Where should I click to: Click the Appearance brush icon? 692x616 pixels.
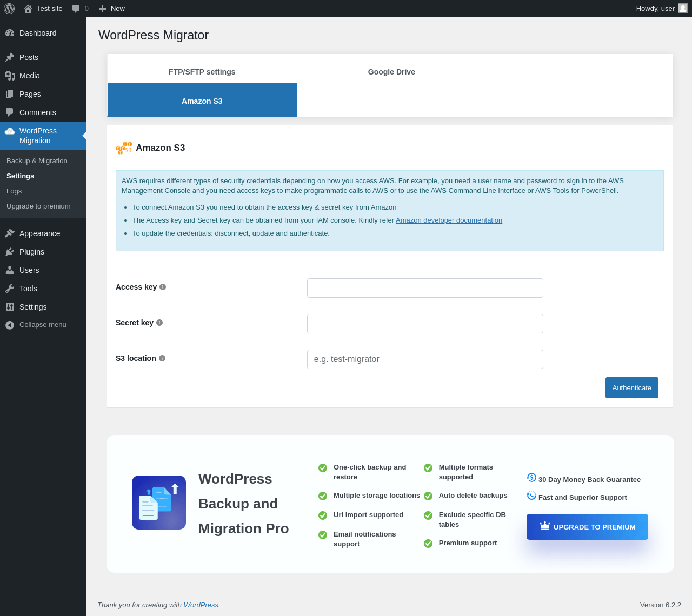(x=10, y=233)
